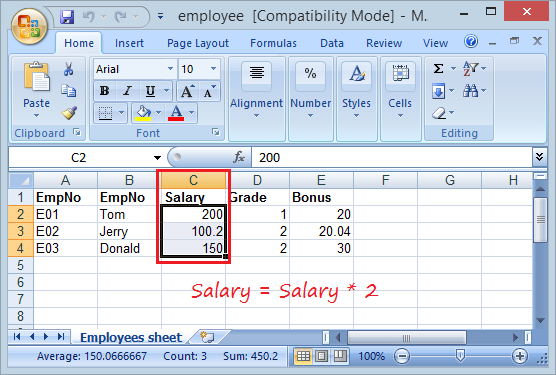556x375 pixels.
Task: Open the Office button menu
Action: pyautogui.click(x=29, y=26)
